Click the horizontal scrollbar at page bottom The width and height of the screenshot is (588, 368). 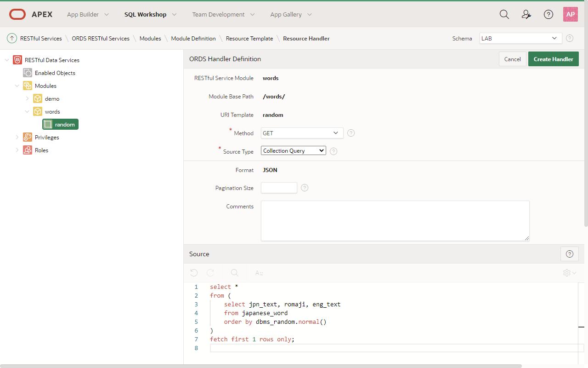pyautogui.click(x=261, y=366)
